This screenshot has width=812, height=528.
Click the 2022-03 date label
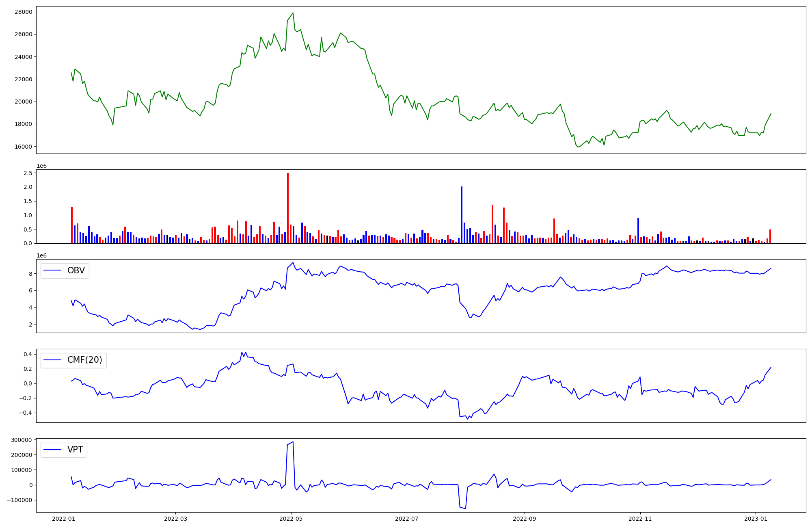tap(175, 519)
